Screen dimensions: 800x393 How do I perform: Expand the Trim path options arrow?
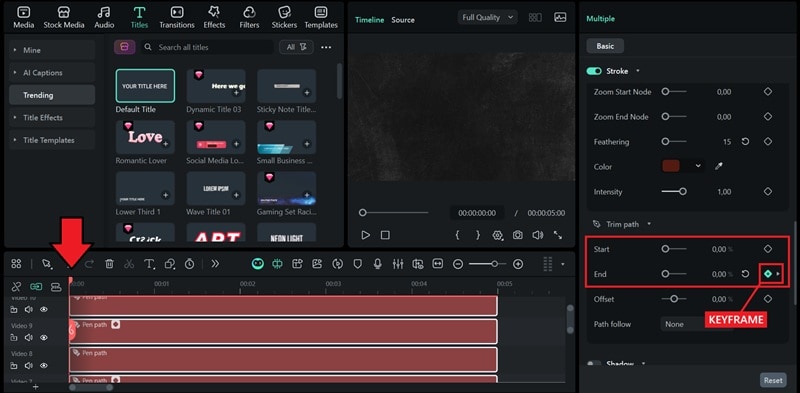pos(649,224)
